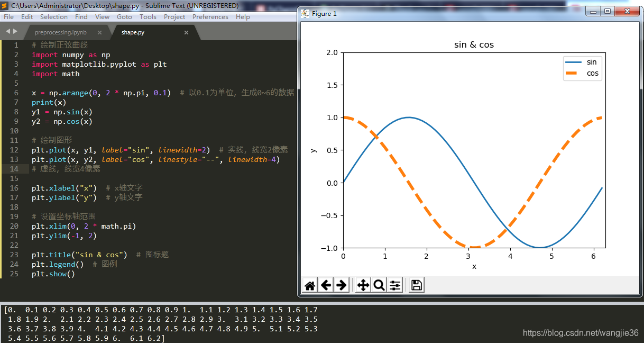
Task: Click the -1.0 tick label on the y axis
Action: coord(330,248)
